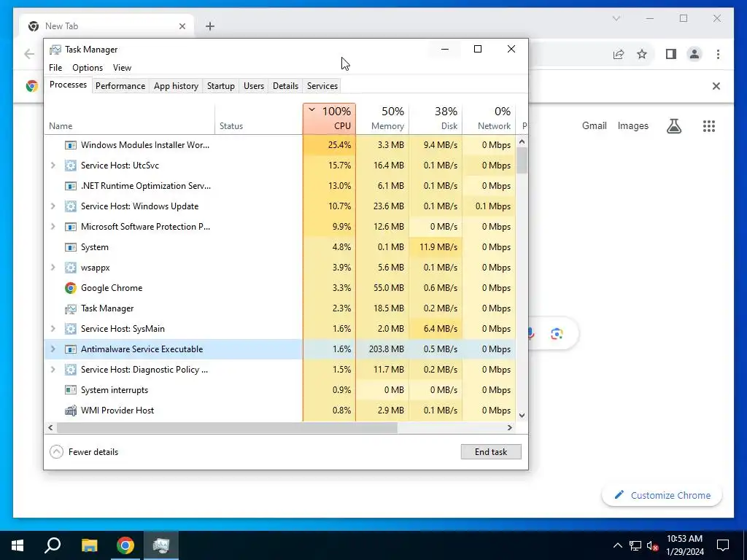This screenshot has height=560, width=747.
Task: Click the WMI Provider Host icon
Action: coord(71,411)
